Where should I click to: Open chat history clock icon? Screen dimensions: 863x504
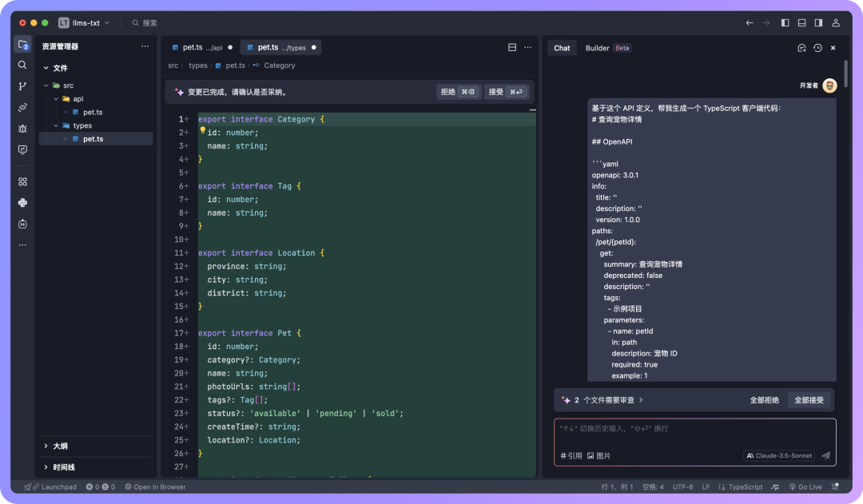coord(817,48)
